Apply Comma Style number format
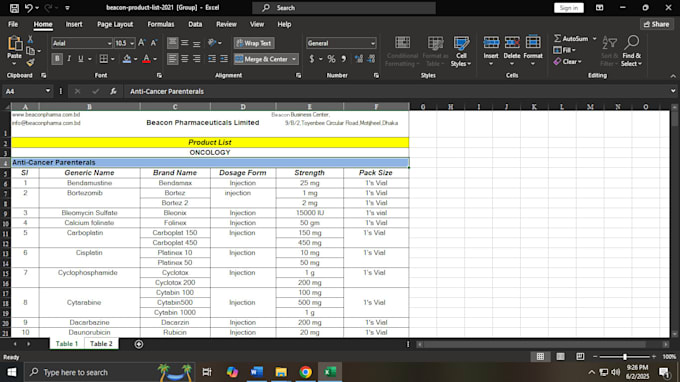Image resolution: width=680 pixels, height=382 pixels. coord(343,59)
